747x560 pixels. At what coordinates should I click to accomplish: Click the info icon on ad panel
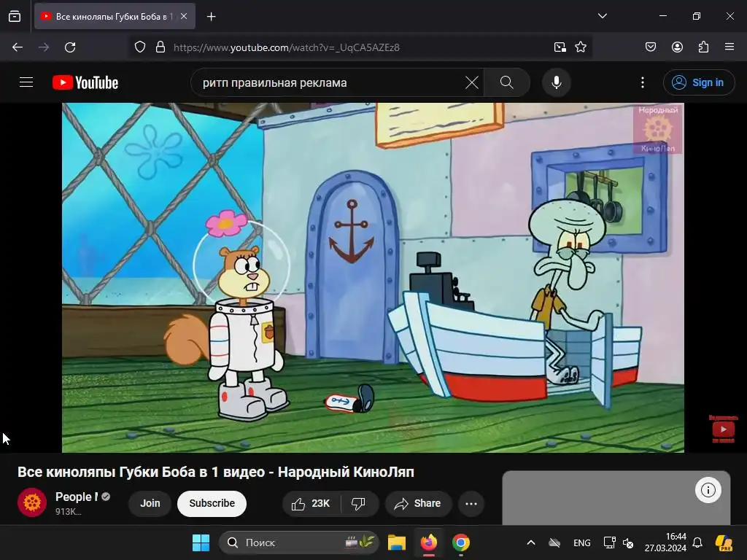[x=708, y=489]
